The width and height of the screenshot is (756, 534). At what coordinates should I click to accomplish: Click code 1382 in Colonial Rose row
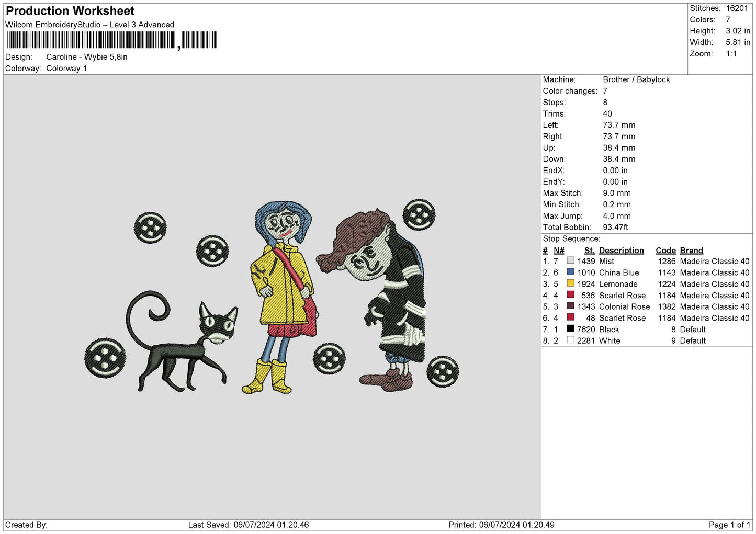(x=667, y=306)
